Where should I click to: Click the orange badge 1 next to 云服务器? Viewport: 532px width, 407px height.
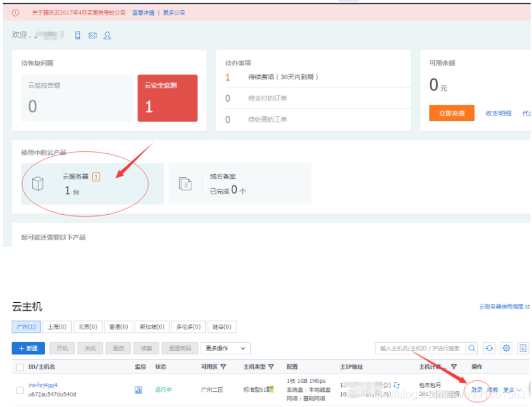[96, 177]
